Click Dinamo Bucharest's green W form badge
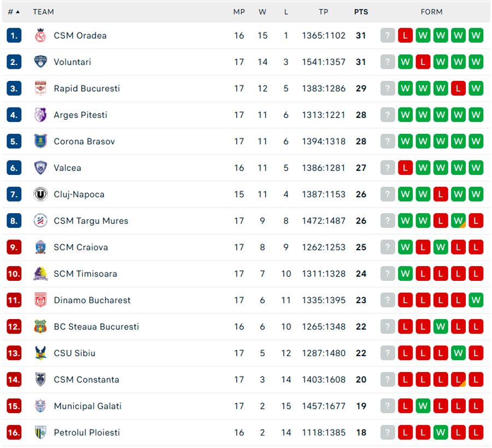Screen dimensions: 492x448 click(476, 300)
